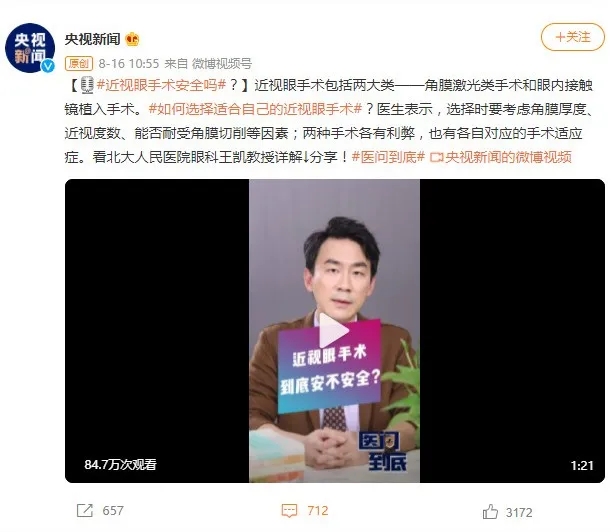
Task: Click the blue verified checkmark badge
Action: (x=48, y=66)
